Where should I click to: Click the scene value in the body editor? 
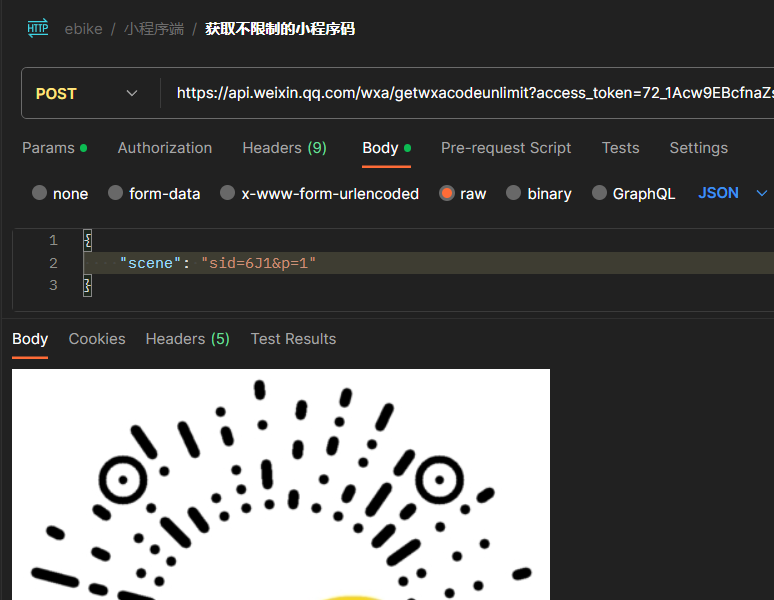pyautogui.click(x=258, y=263)
